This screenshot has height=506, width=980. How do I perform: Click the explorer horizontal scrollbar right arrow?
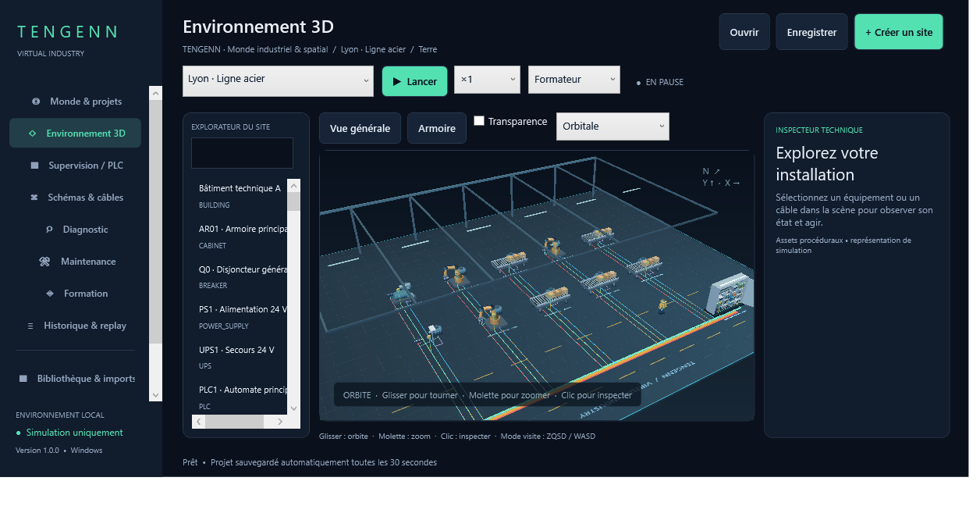279,422
